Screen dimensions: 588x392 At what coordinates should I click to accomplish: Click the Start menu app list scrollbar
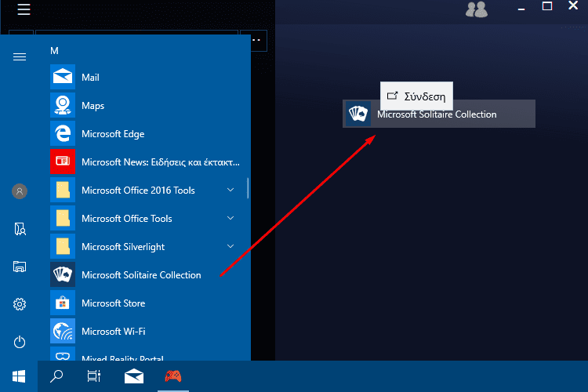[248, 188]
